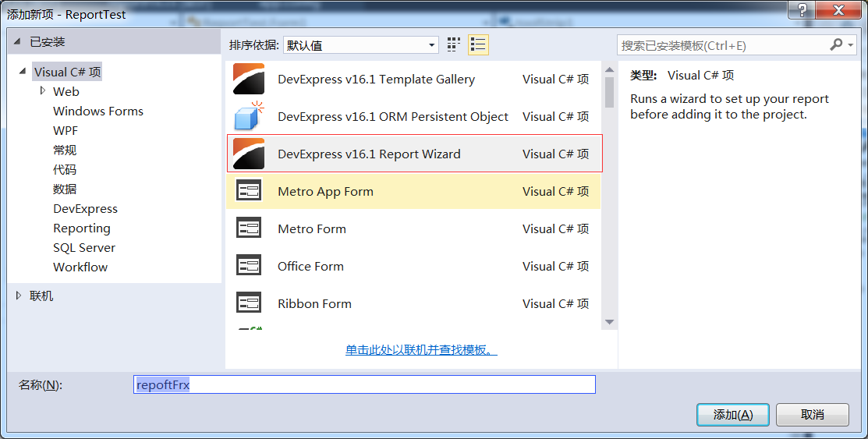Click the Office Form icon
The image size is (868, 439).
(x=249, y=266)
